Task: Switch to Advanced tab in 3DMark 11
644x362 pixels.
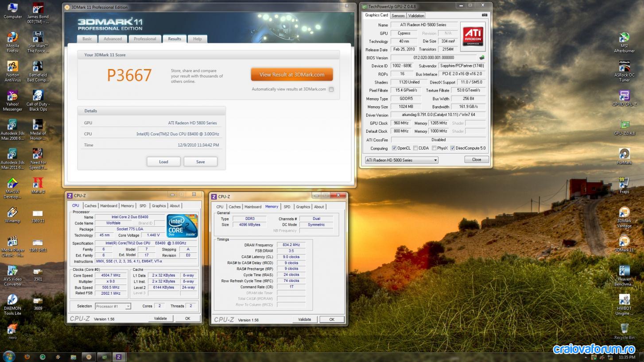Action: (113, 39)
